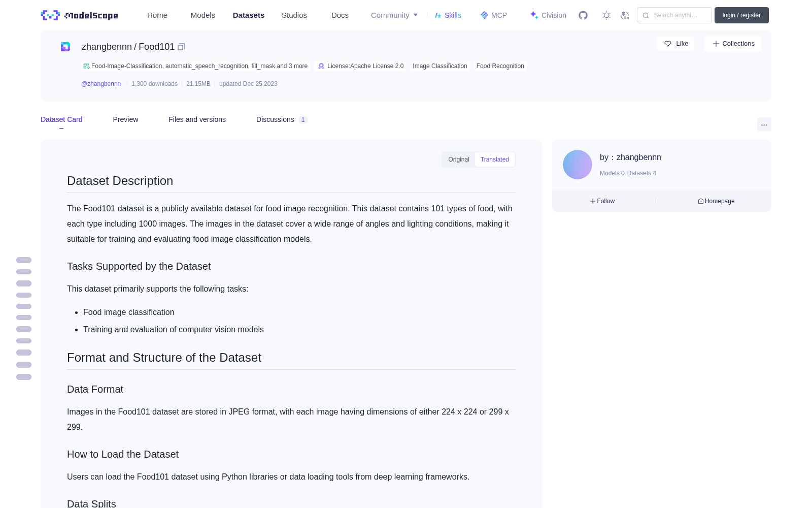Switch to Files and versions tab
The width and height of the screenshot is (812, 508).
197,119
